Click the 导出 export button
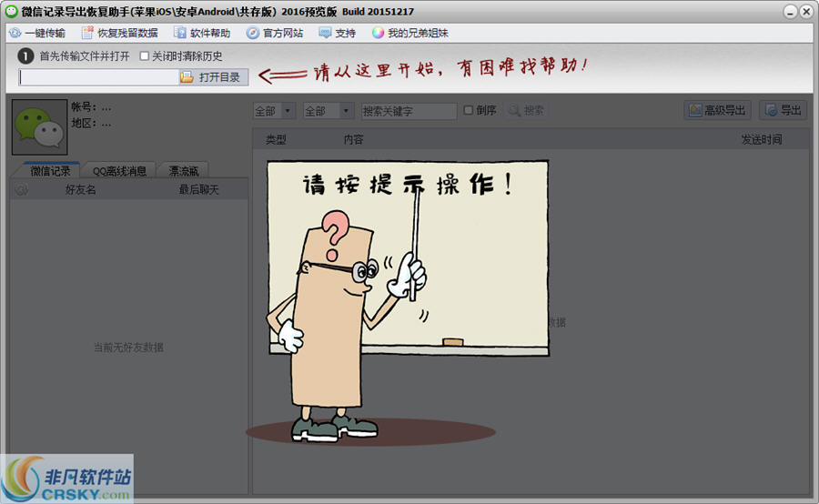The width and height of the screenshot is (819, 504). pos(783,110)
